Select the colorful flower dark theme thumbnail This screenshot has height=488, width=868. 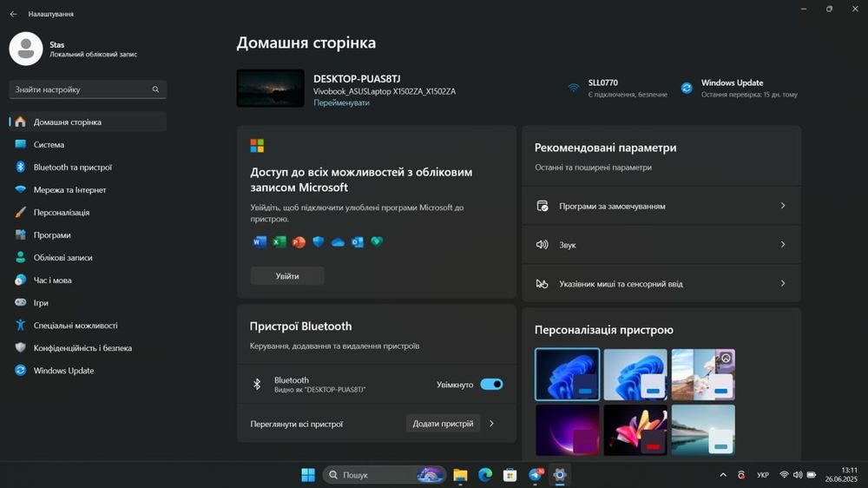[635, 430]
